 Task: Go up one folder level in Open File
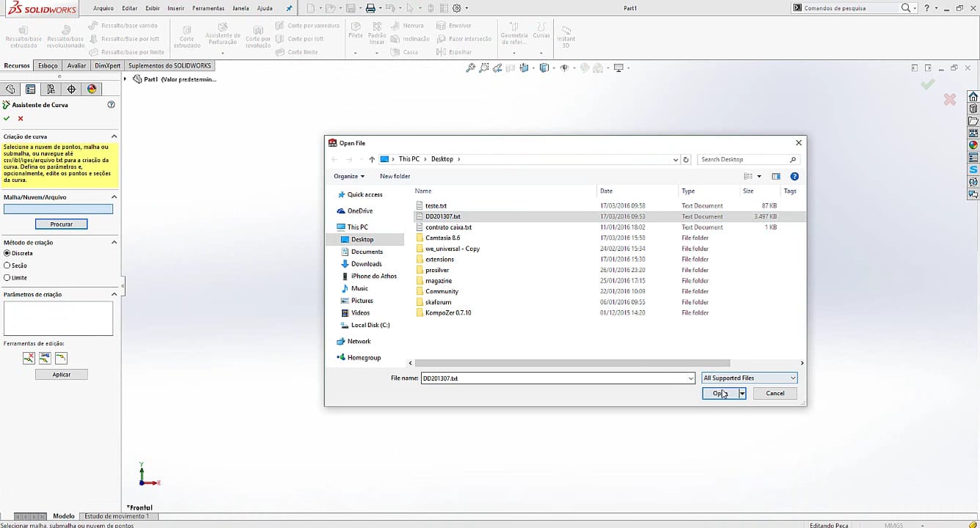click(372, 159)
